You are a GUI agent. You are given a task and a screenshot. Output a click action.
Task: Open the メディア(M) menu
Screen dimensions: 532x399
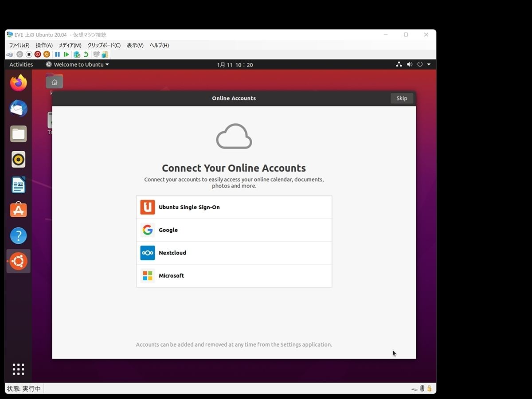click(x=70, y=45)
